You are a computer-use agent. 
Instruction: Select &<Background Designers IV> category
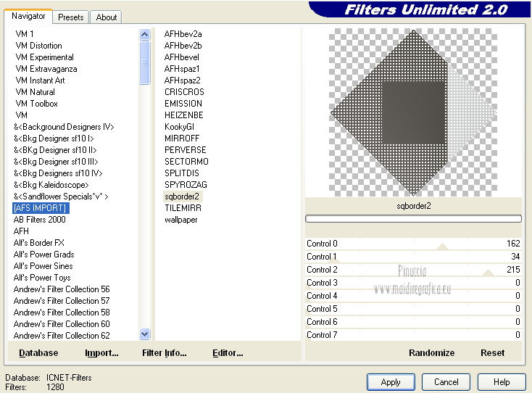tap(64, 127)
